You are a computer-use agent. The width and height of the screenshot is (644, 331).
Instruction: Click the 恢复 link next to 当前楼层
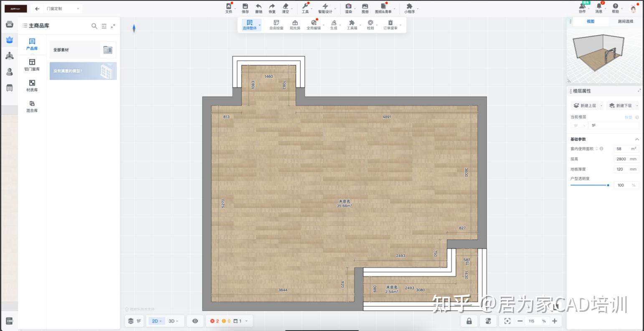click(x=628, y=117)
